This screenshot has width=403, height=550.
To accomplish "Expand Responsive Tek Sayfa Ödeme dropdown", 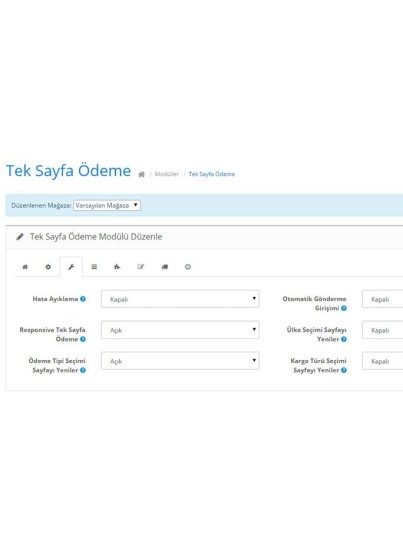I will coord(180,330).
